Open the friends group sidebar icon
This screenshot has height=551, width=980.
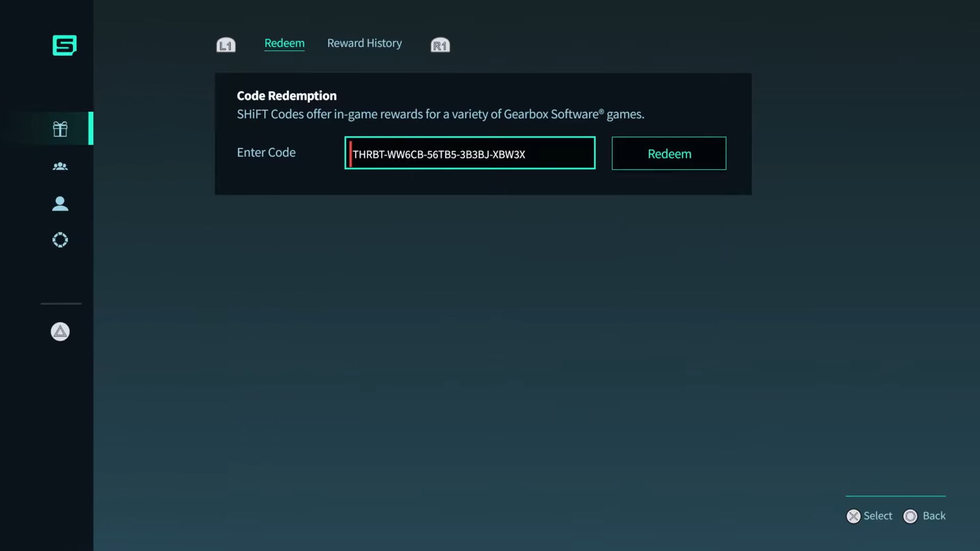(60, 166)
